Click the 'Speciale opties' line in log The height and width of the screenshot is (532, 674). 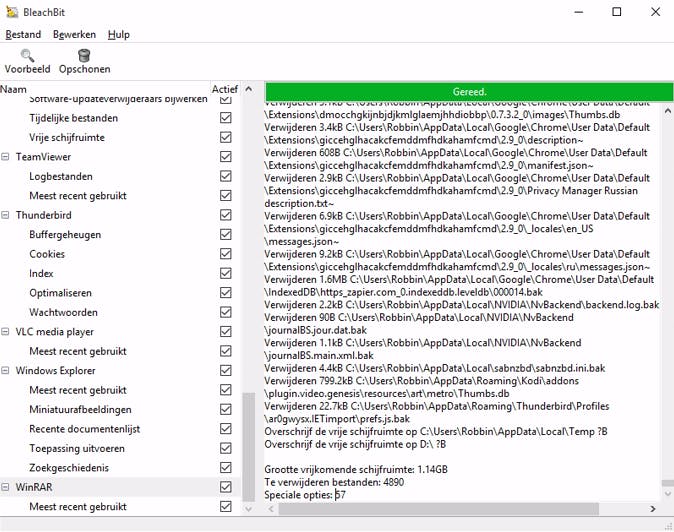pos(305,495)
